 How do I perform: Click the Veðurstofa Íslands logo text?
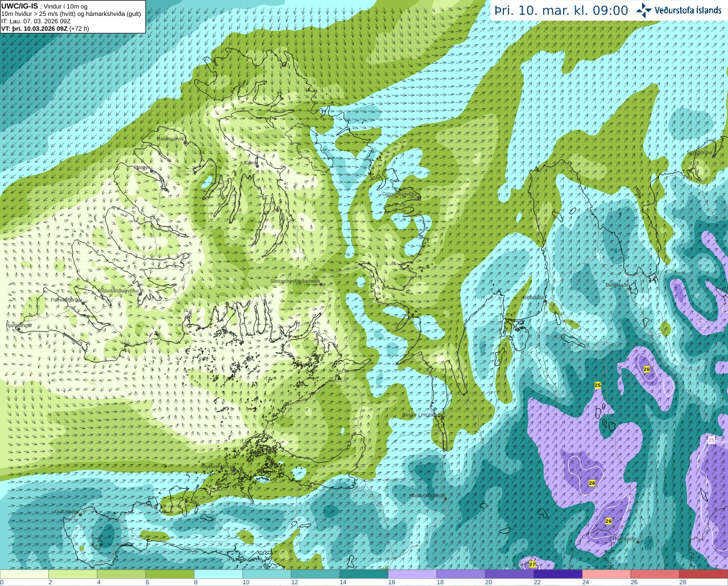(688, 10)
